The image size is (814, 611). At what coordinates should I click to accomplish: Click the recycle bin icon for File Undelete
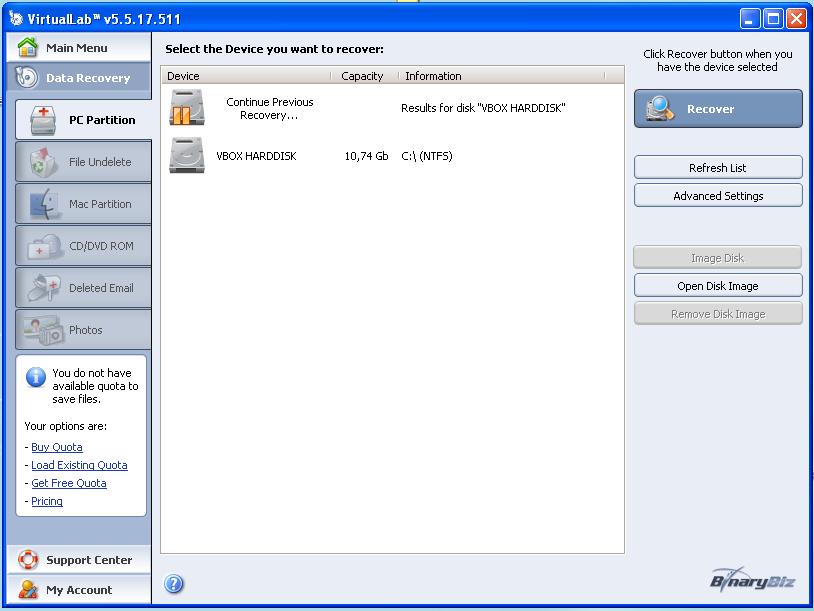point(43,161)
